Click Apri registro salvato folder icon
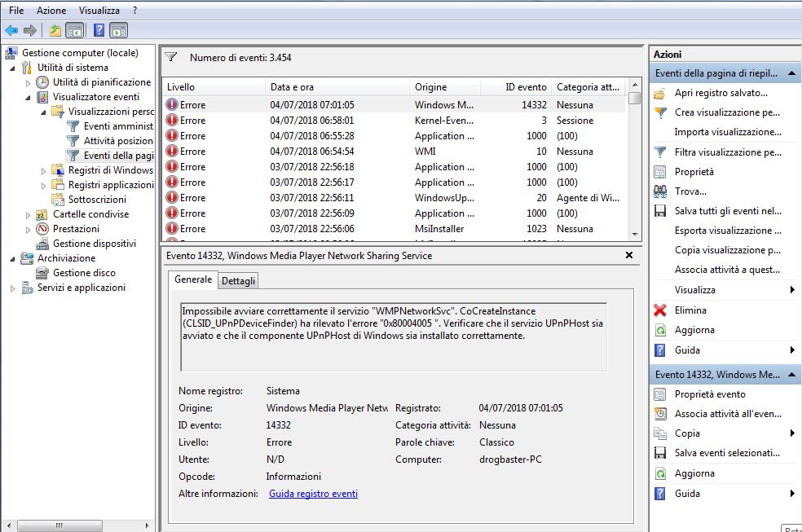Screen dimensions: 802x532 tap(660, 93)
